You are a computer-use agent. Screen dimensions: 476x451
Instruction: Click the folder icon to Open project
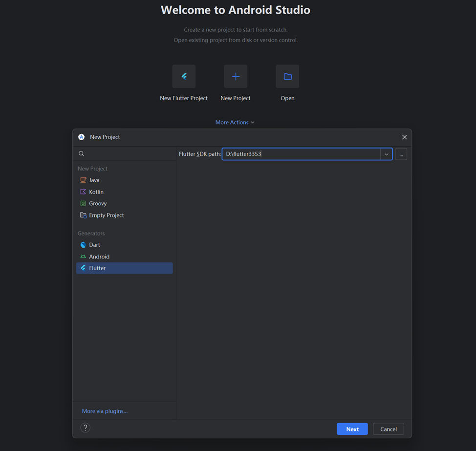(x=287, y=77)
